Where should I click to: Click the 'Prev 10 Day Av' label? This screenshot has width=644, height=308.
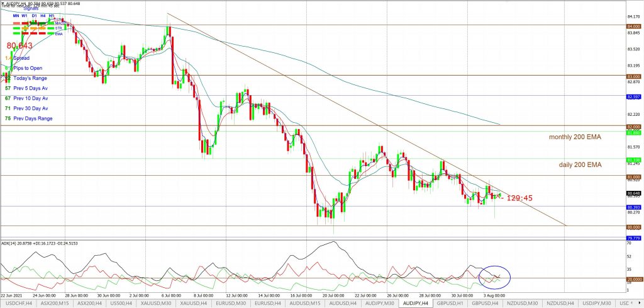coord(31,98)
